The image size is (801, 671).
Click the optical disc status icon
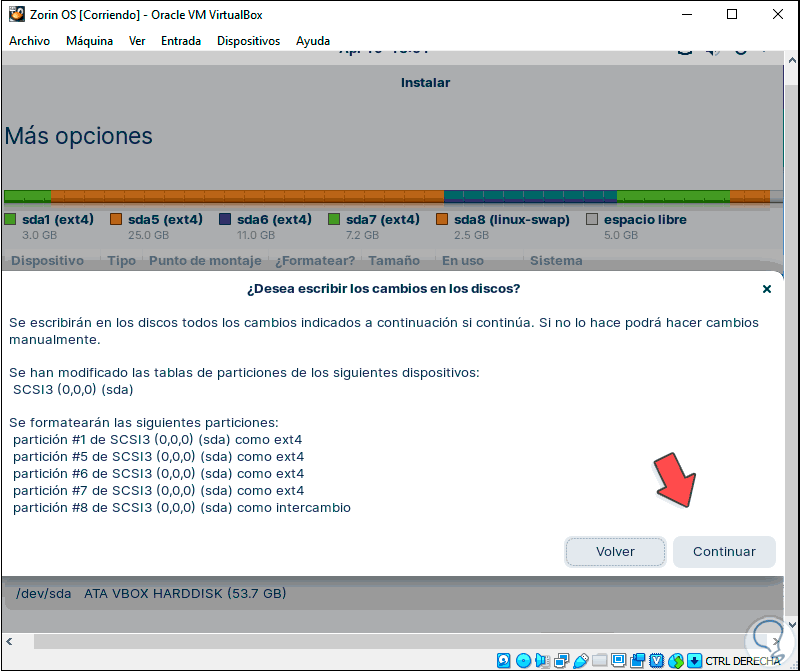coord(523,661)
